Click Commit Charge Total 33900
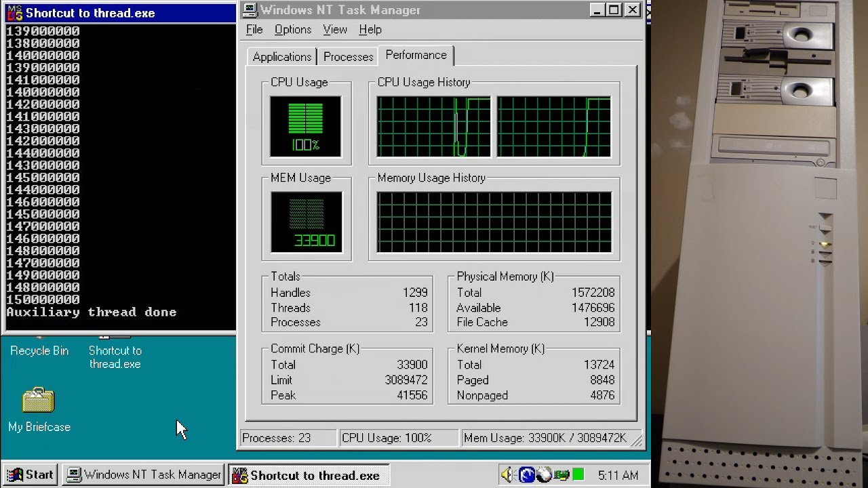Image resolution: width=868 pixels, height=488 pixels. coord(412,365)
